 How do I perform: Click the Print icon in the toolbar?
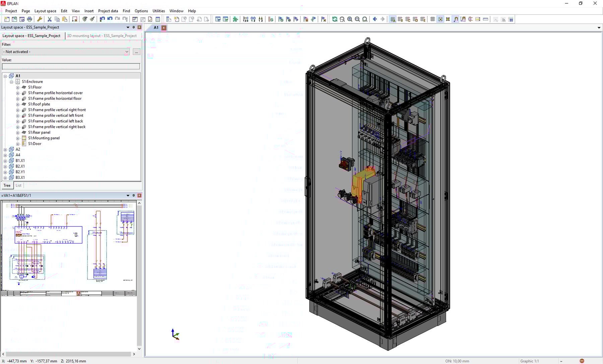tap(29, 19)
